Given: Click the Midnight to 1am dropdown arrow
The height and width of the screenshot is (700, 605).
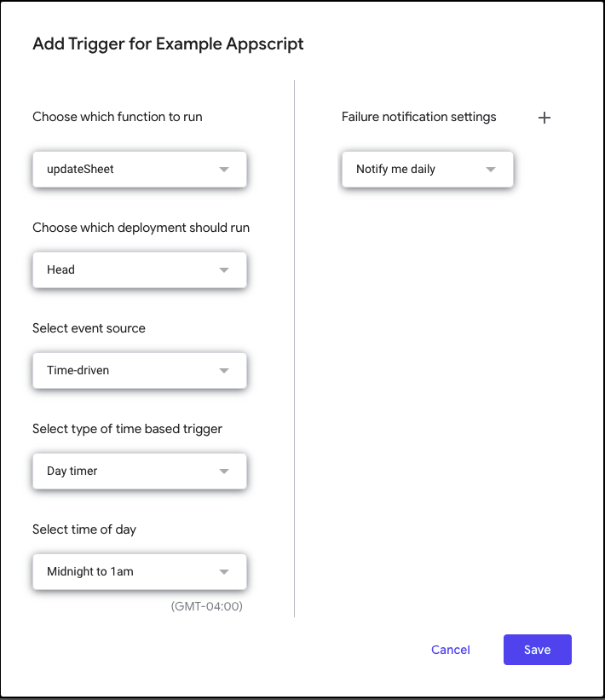Looking at the screenshot, I should (224, 572).
